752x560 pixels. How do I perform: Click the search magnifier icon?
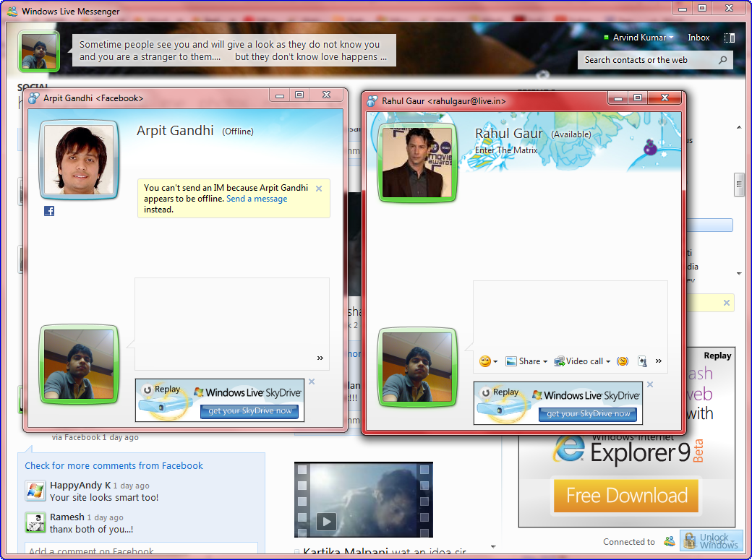[722, 60]
